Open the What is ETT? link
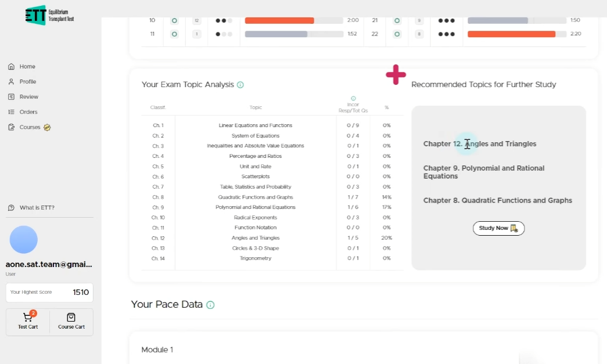The height and width of the screenshot is (364, 607). 37,208
